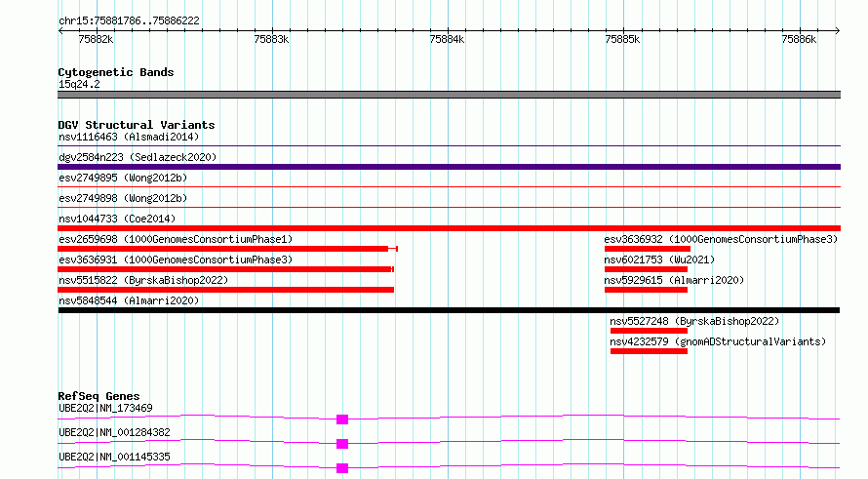Click the UBE2Q2|NM_173469 gene label
The height and width of the screenshot is (479, 868).
click(x=105, y=408)
